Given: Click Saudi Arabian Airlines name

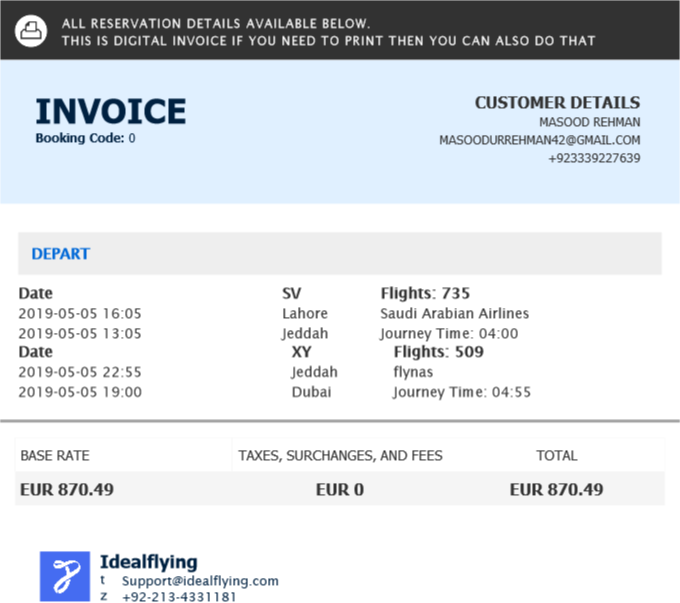Looking at the screenshot, I should coord(454,314).
